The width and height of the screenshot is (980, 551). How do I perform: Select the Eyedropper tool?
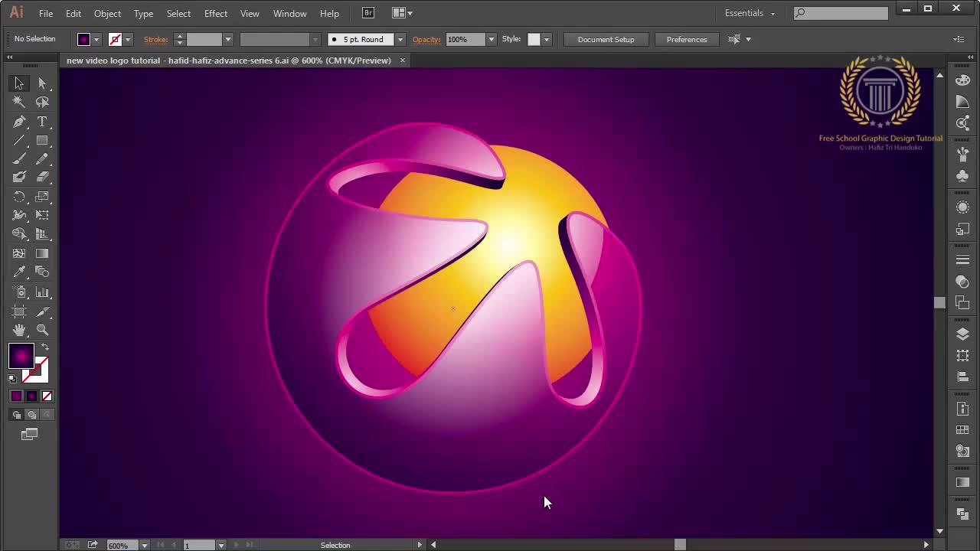pos(19,272)
